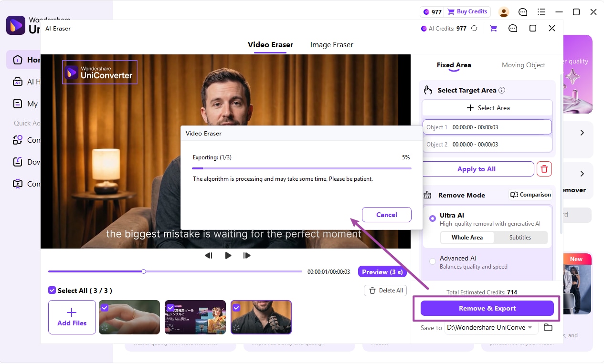This screenshot has width=604, height=364.
Task: Select the Fixed Area tab
Action: (x=454, y=65)
